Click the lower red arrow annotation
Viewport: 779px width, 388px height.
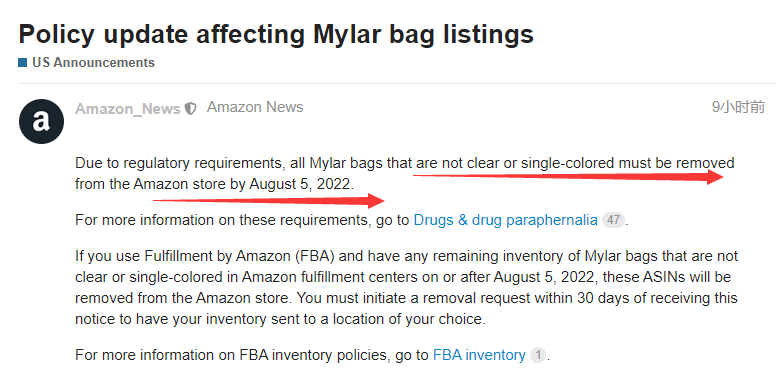[x=268, y=200]
